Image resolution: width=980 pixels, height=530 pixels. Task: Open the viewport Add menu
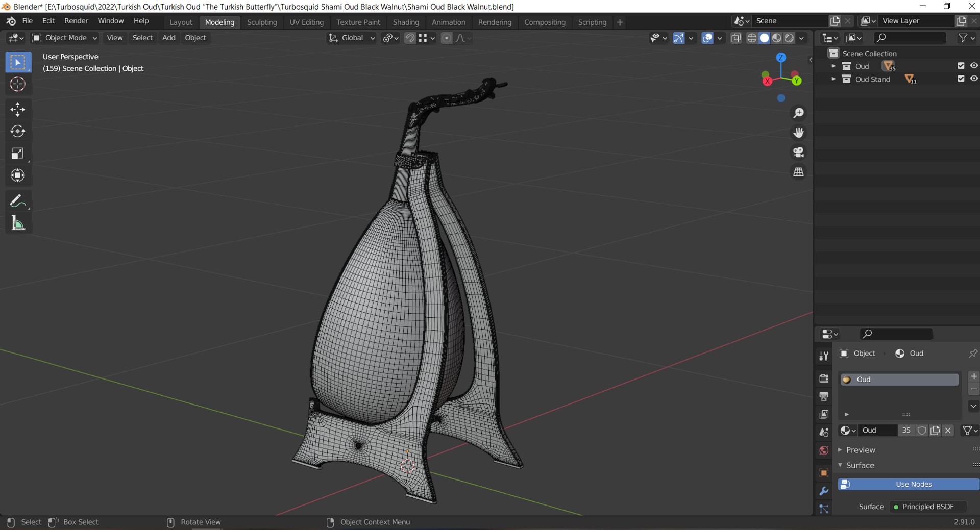tap(168, 38)
